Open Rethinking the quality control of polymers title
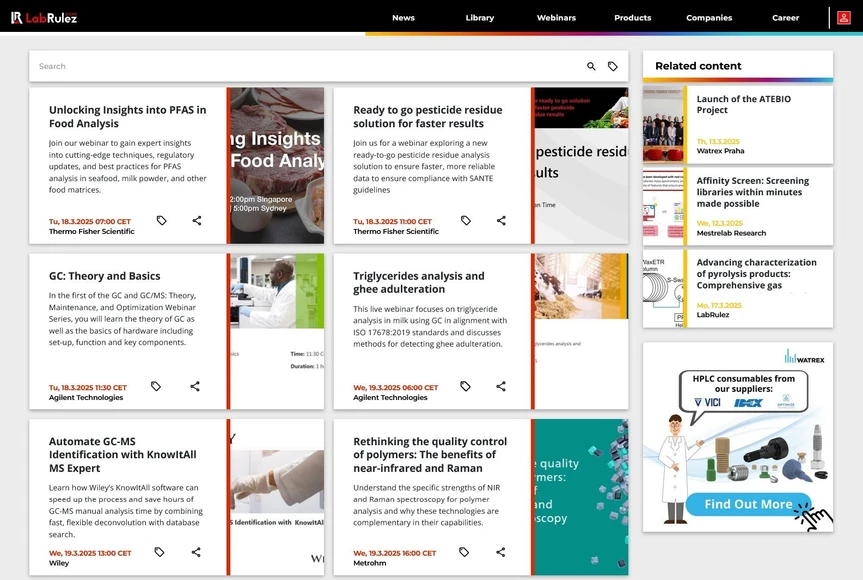The height and width of the screenshot is (580, 863). [430, 455]
